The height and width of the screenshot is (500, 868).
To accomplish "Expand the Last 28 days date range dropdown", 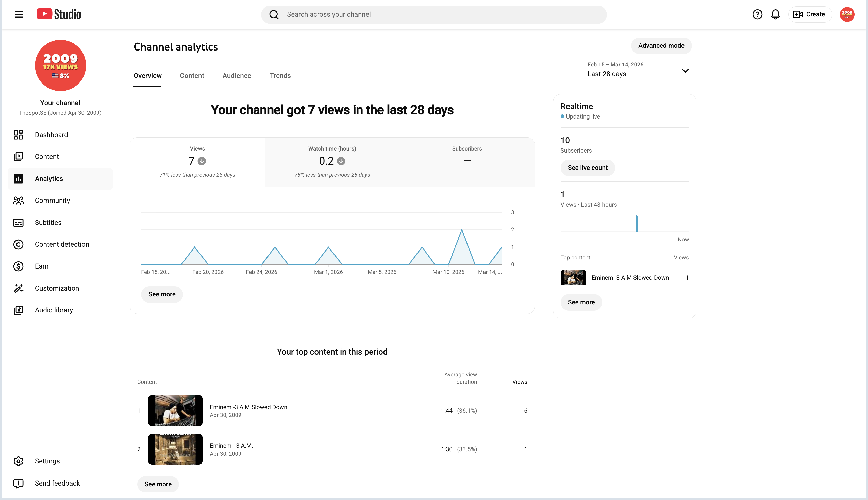I will [638, 70].
